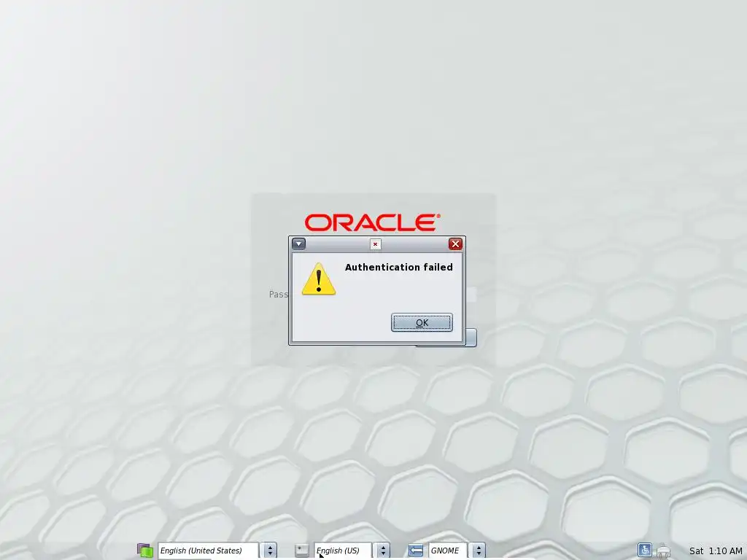Viewport: 747px width, 560px height.
Task: Open the English (US) keyboard layout selector
Action: (343, 551)
